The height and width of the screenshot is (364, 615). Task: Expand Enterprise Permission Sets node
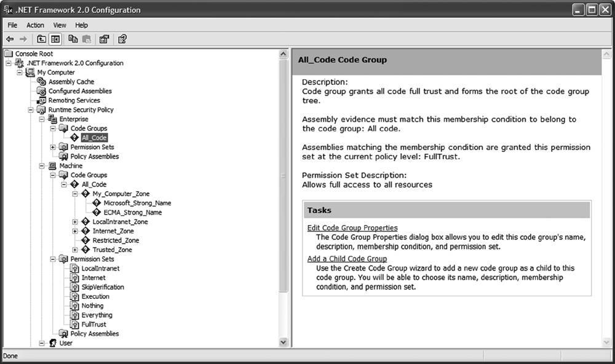[x=53, y=147]
